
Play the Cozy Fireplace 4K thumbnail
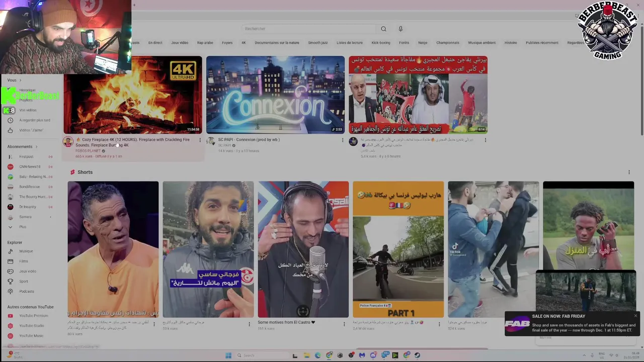[133, 95]
